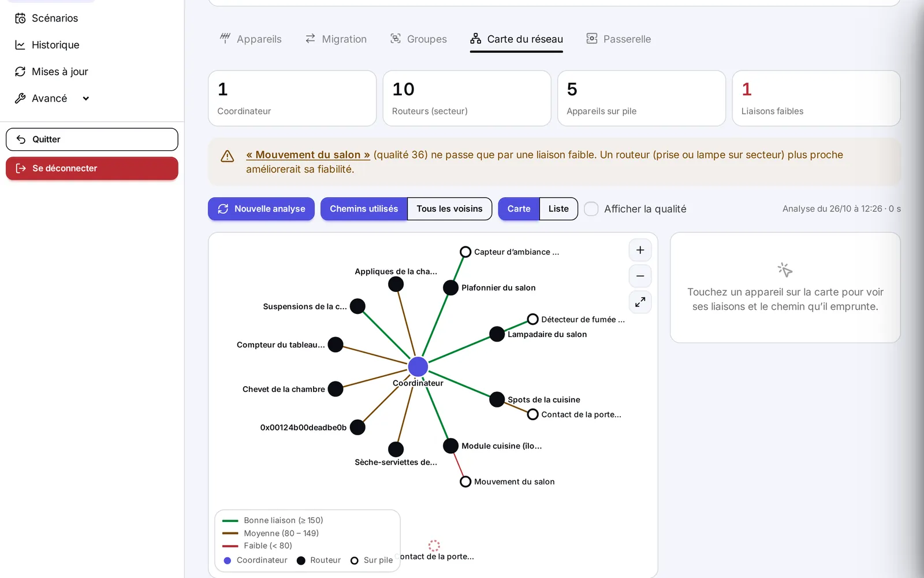Viewport: 924px width, 578px height.
Task: Select the Plafonnier du salon node
Action: [450, 288]
